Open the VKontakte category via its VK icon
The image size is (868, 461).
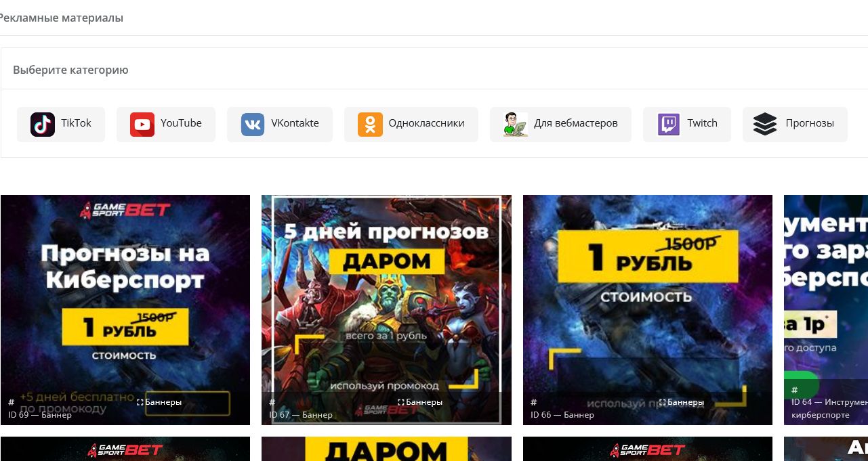coord(253,125)
